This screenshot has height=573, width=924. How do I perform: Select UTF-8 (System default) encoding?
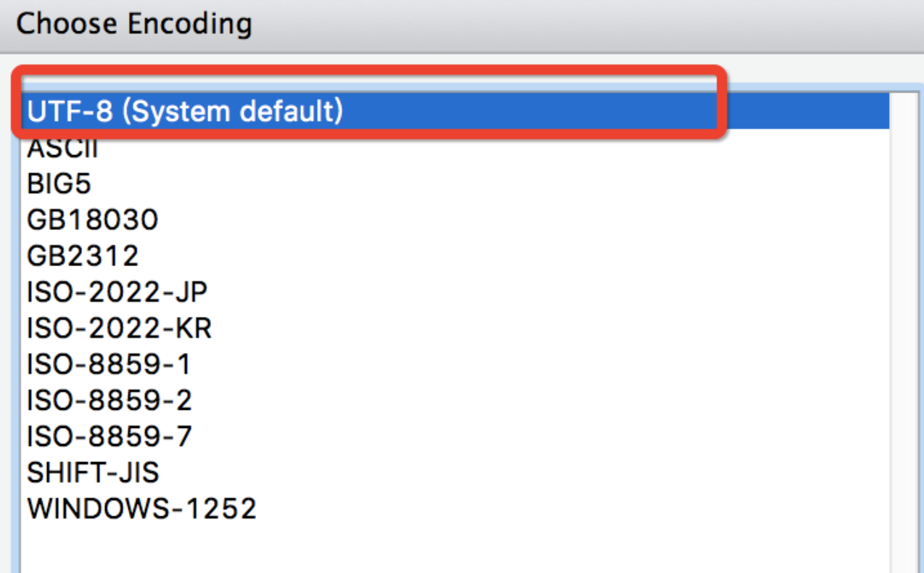(185, 112)
